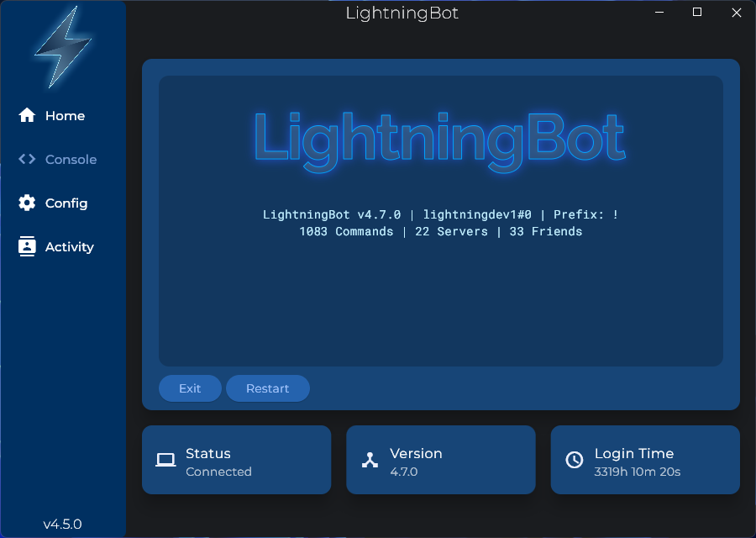
Task: Click the Login Time card
Action: 644,460
